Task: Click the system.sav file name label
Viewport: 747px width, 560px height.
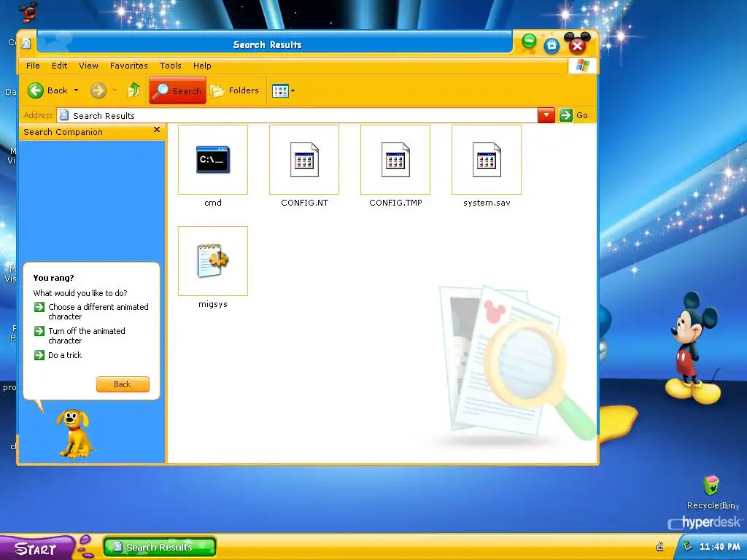Action: coord(487,203)
